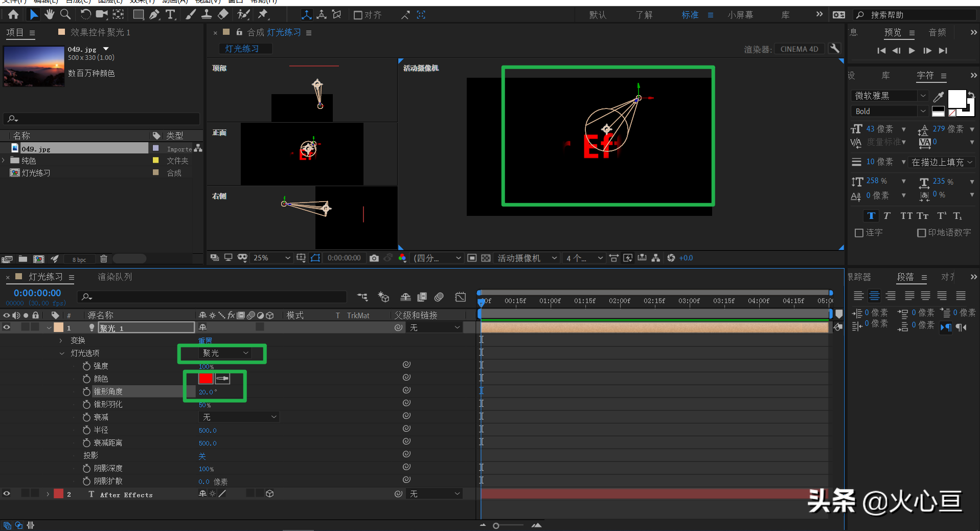This screenshot has height=531, width=980.
Task: Select the 默认 workspace
Action: click(x=598, y=15)
